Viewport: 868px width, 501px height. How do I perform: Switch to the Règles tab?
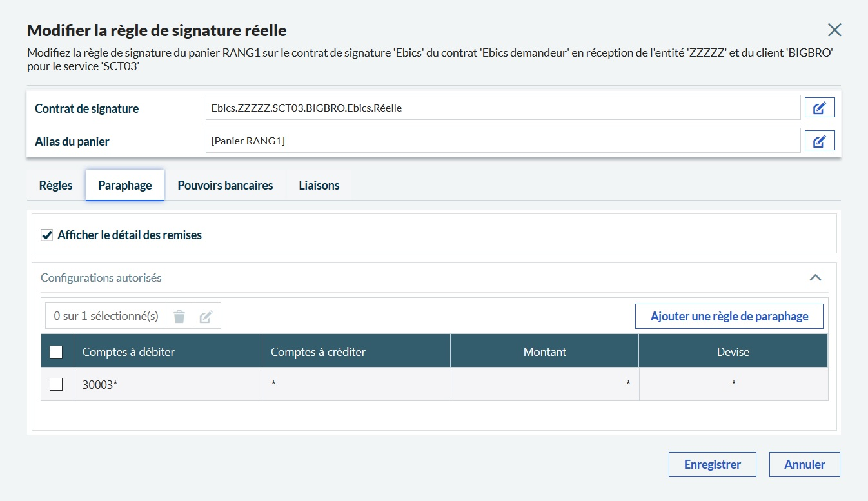[55, 186]
